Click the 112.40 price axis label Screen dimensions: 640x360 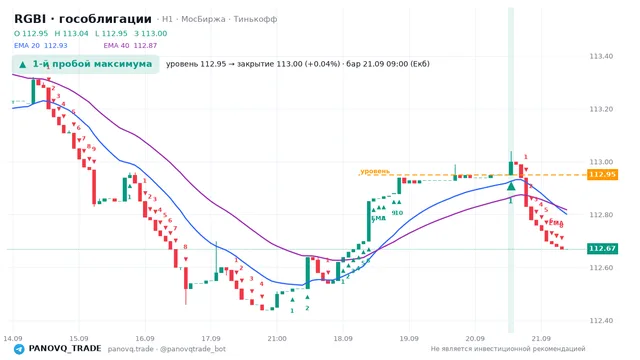tap(601, 320)
